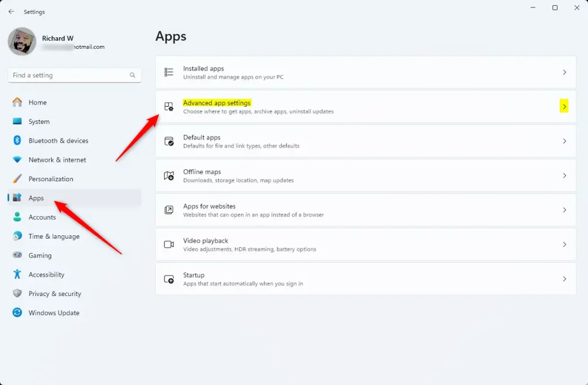The height and width of the screenshot is (385, 588).
Task: Click the back arrow in title bar
Action: point(11,11)
